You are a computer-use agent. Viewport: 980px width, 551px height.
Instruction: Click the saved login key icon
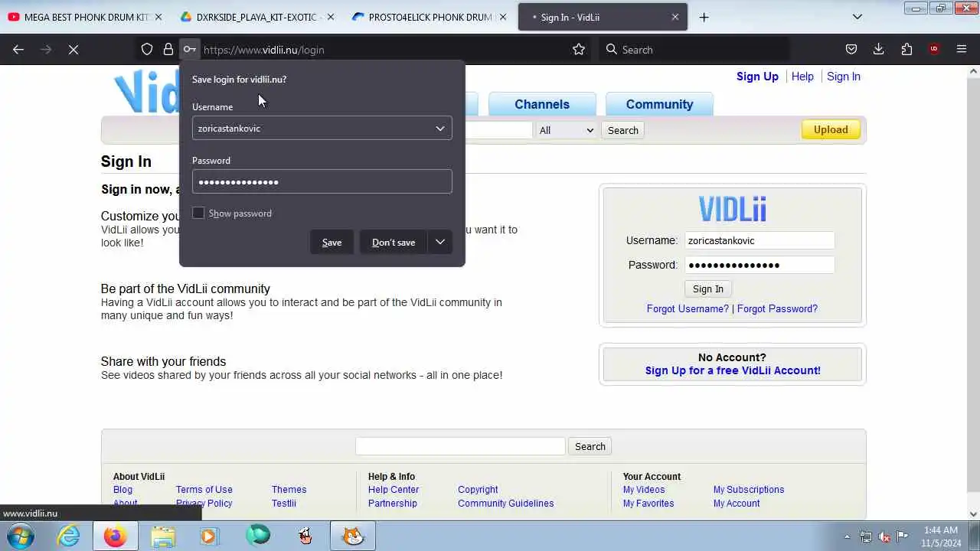[x=189, y=50]
